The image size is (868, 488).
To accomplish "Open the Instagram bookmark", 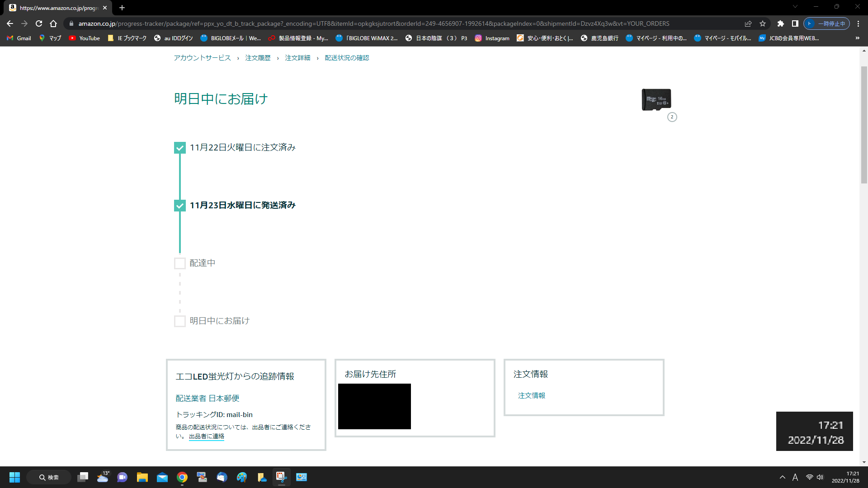I will coord(492,38).
